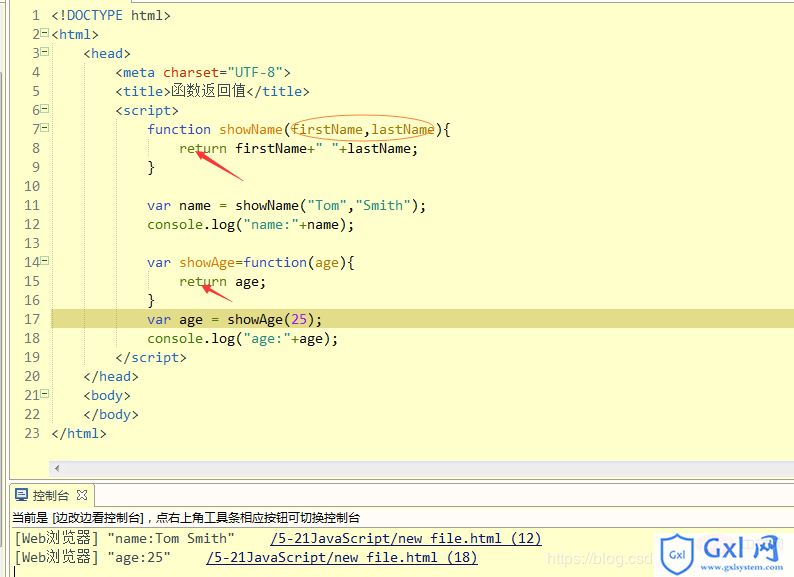Click the console hint text about 边改边看控制台
This screenshot has height=577, width=794.
(186, 518)
